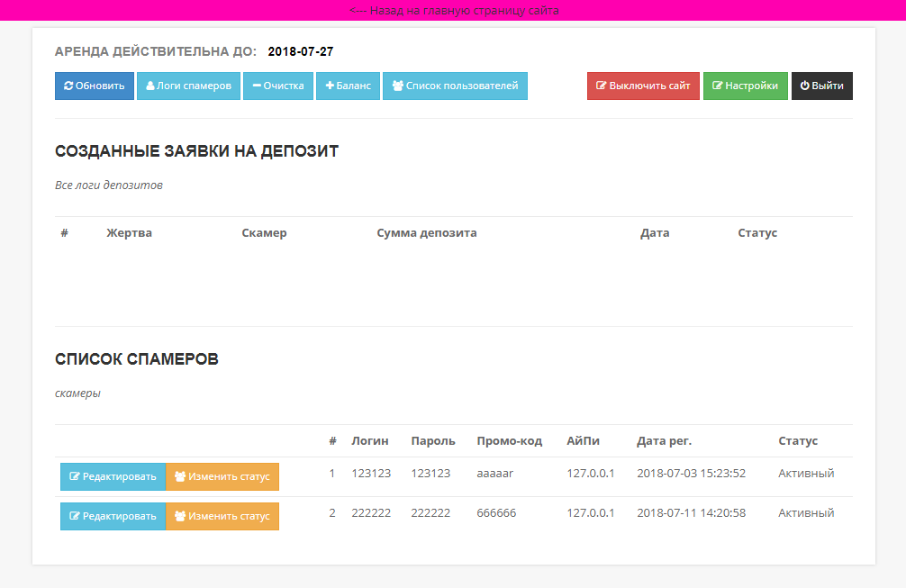
Task: Click the refresh icon on Обновить button
Action: tap(68, 86)
